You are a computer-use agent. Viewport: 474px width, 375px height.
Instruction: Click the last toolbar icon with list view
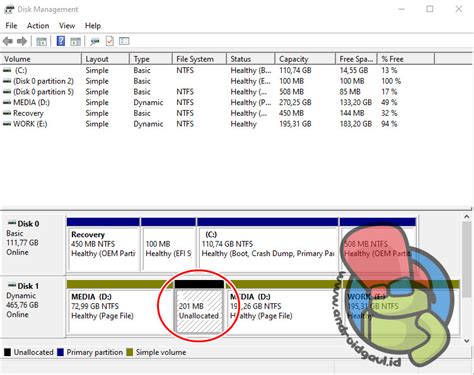point(124,41)
